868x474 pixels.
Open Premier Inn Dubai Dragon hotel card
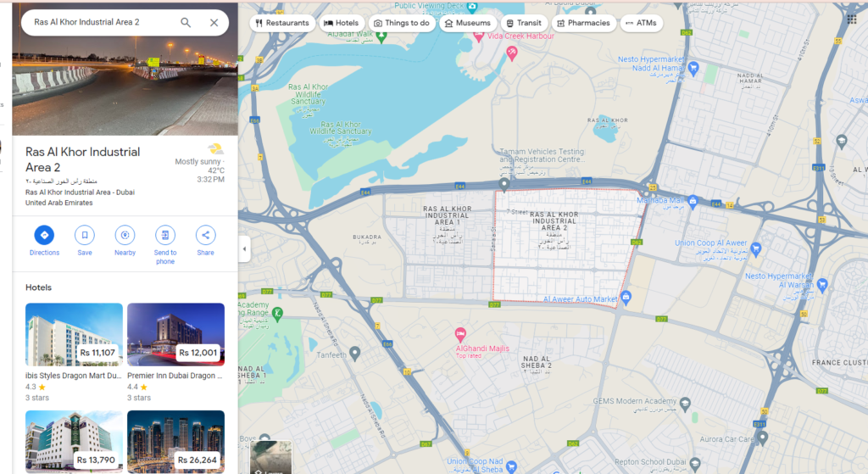point(175,334)
